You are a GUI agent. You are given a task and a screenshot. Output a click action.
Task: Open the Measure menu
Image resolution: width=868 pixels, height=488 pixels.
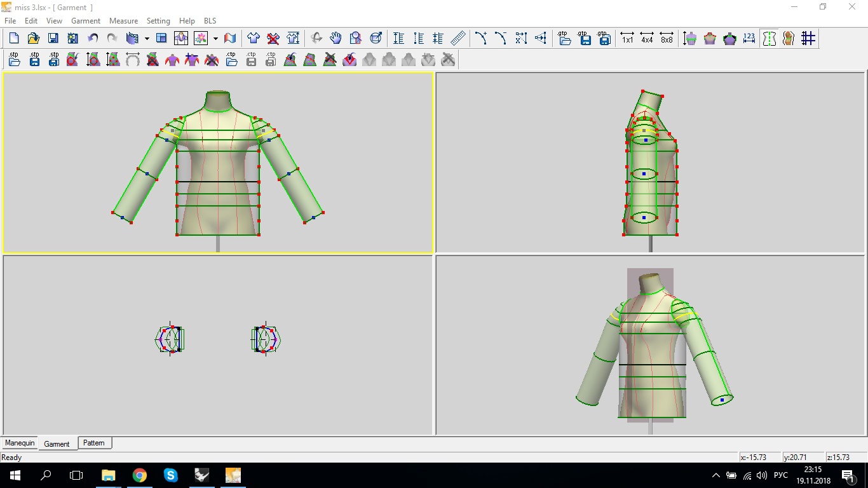(123, 21)
